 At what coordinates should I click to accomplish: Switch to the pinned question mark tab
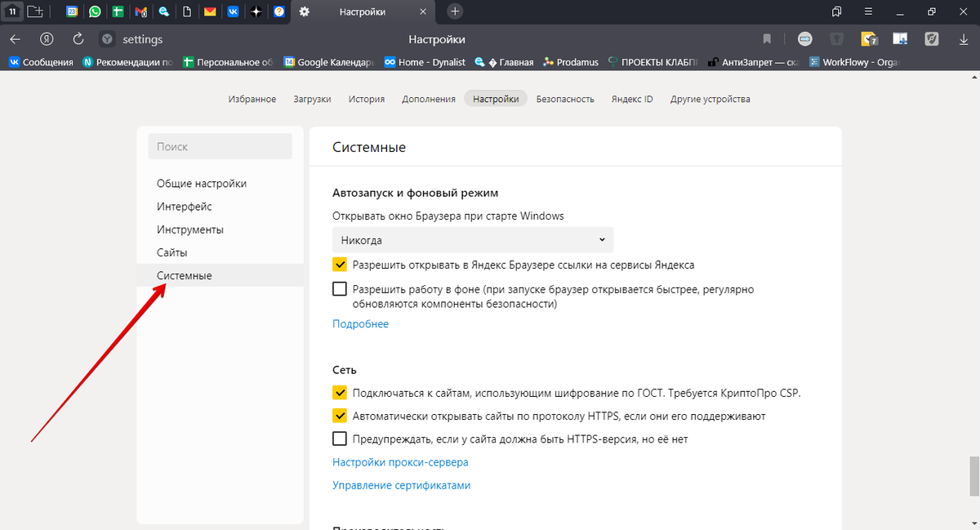pos(279,11)
